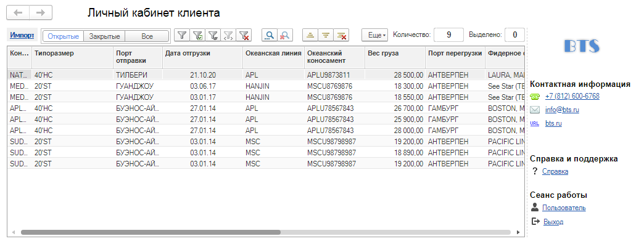Click the envelope email icon

535,110
